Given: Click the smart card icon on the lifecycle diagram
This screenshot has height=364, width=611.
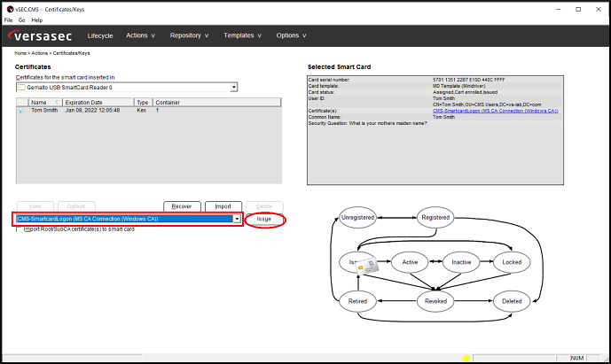Looking at the screenshot, I should click(368, 266).
